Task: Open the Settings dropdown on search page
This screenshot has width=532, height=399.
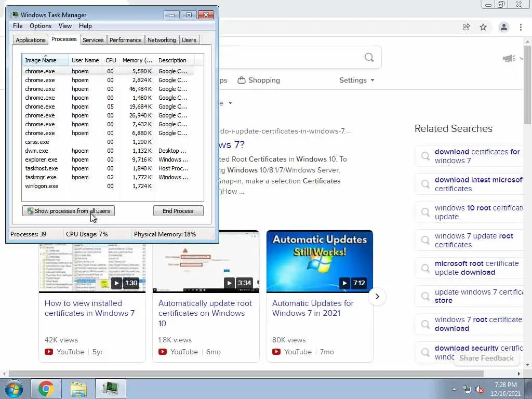Action: point(356,81)
